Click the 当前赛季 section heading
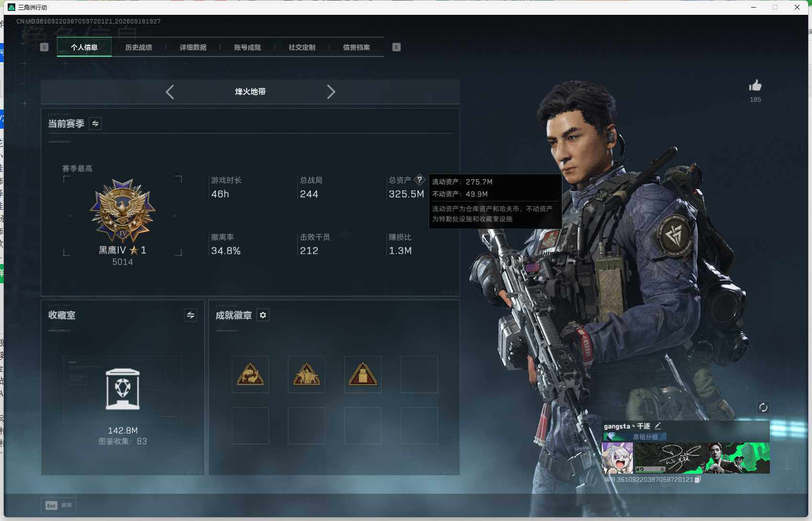Screen dimensions: 812x521 [66, 124]
